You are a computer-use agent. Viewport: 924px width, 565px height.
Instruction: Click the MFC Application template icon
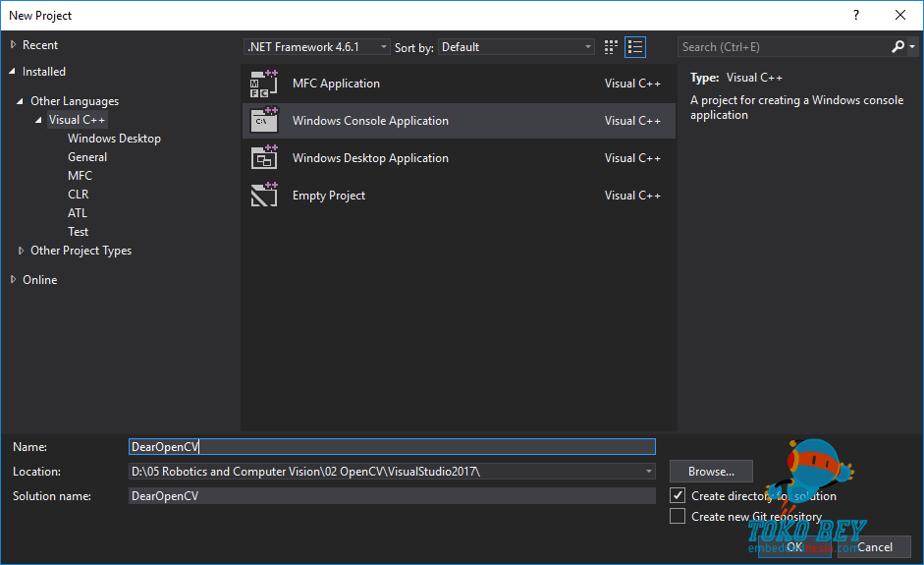pos(264,84)
